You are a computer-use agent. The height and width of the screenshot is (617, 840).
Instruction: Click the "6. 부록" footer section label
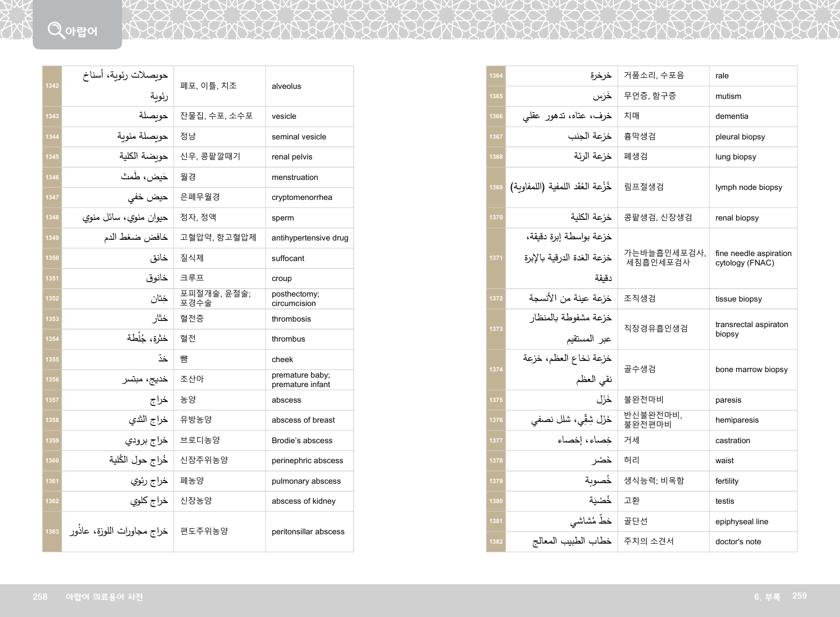(767, 597)
